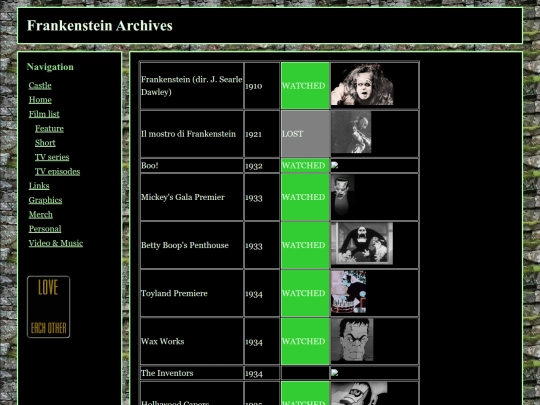Image resolution: width=540 pixels, height=405 pixels.
Task: Open the Castle navigation link
Action: pyautogui.click(x=40, y=85)
